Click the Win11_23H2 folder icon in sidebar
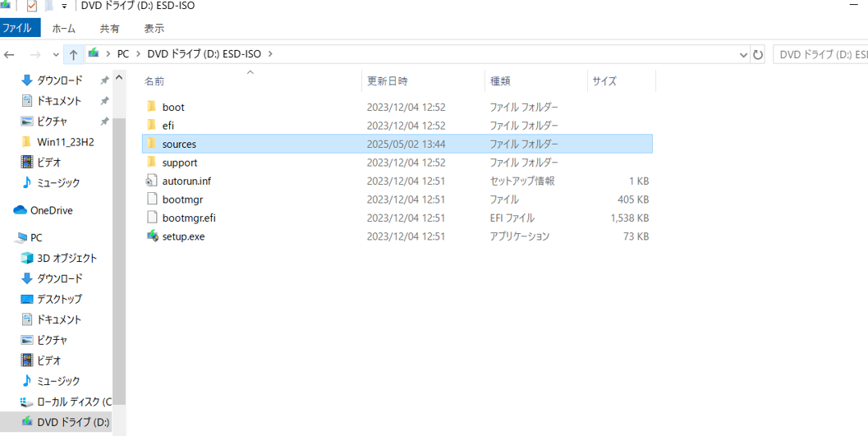 26,142
